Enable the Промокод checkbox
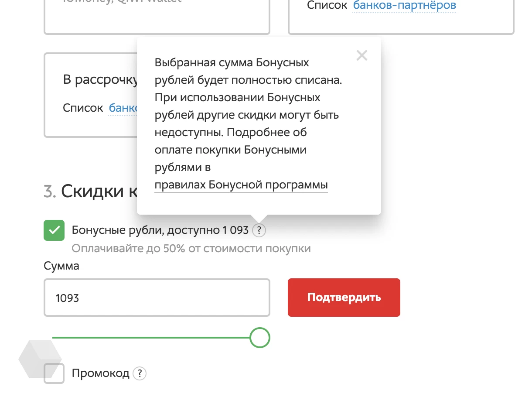The image size is (532, 397). click(54, 373)
